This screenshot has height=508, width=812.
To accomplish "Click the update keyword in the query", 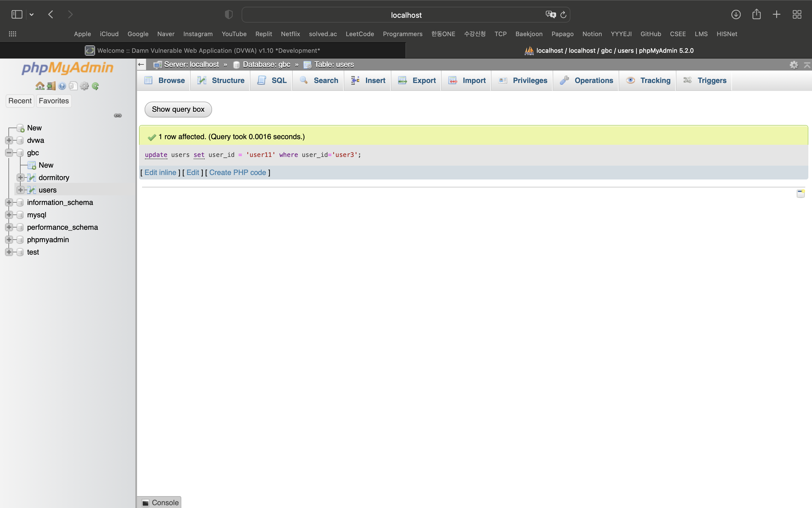I will [156, 155].
